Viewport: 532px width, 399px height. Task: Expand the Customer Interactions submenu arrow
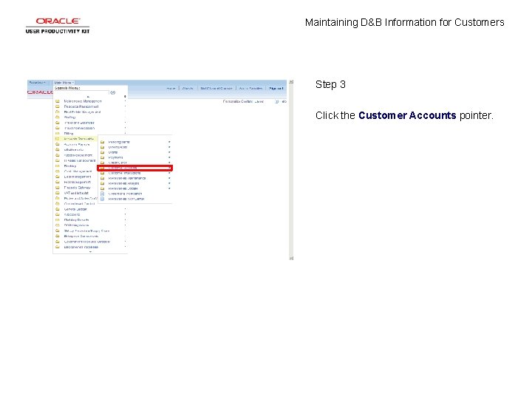(x=169, y=173)
